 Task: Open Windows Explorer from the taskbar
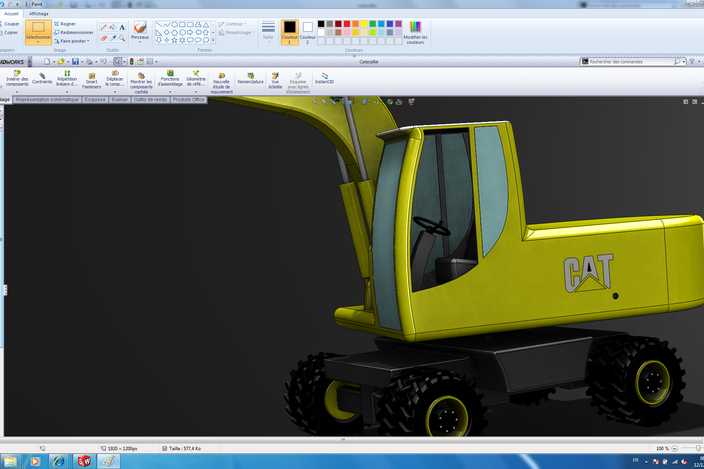[x=10, y=461]
